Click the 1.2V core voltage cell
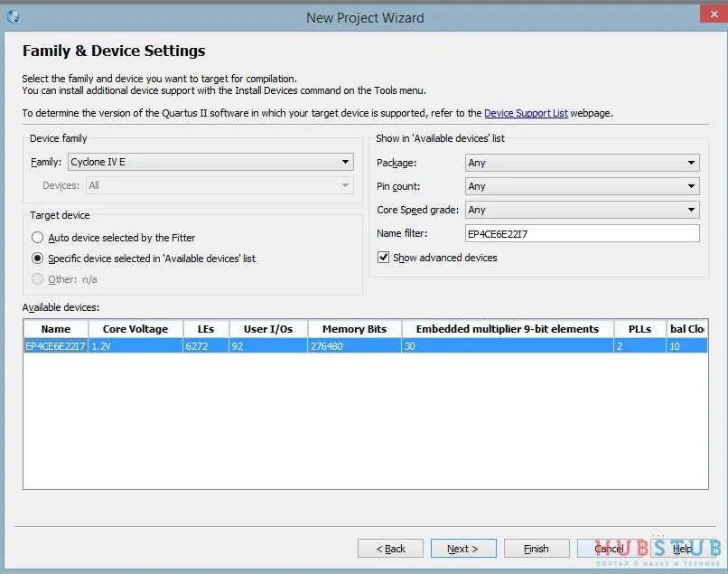Viewport: 728px width, 574px height. [x=135, y=346]
